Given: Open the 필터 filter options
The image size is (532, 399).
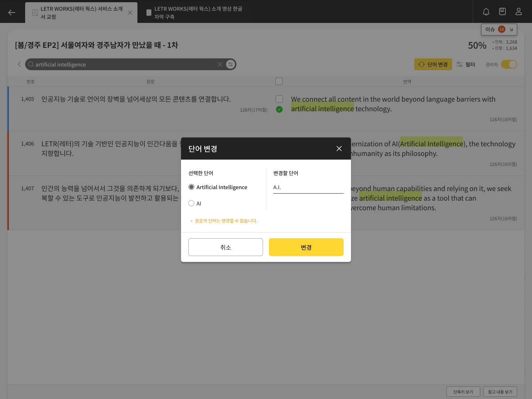Looking at the screenshot, I should coord(465,64).
